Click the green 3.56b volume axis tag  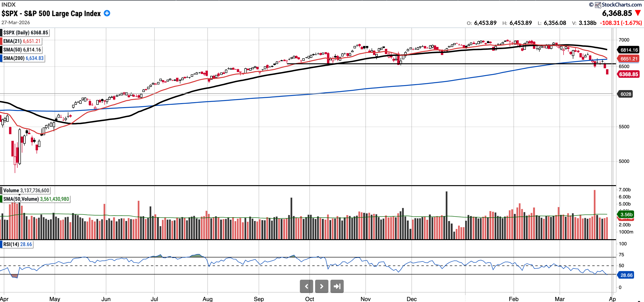coord(626,215)
